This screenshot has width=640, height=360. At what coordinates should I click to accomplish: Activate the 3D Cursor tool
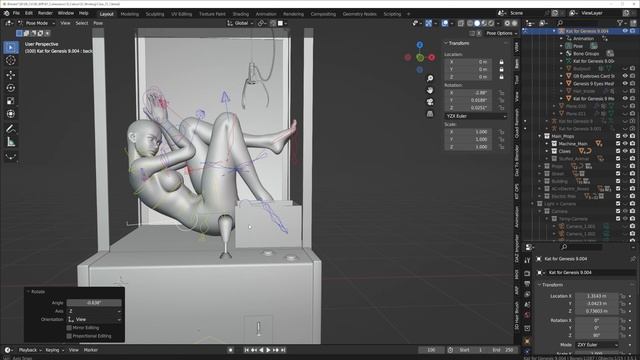[11, 60]
